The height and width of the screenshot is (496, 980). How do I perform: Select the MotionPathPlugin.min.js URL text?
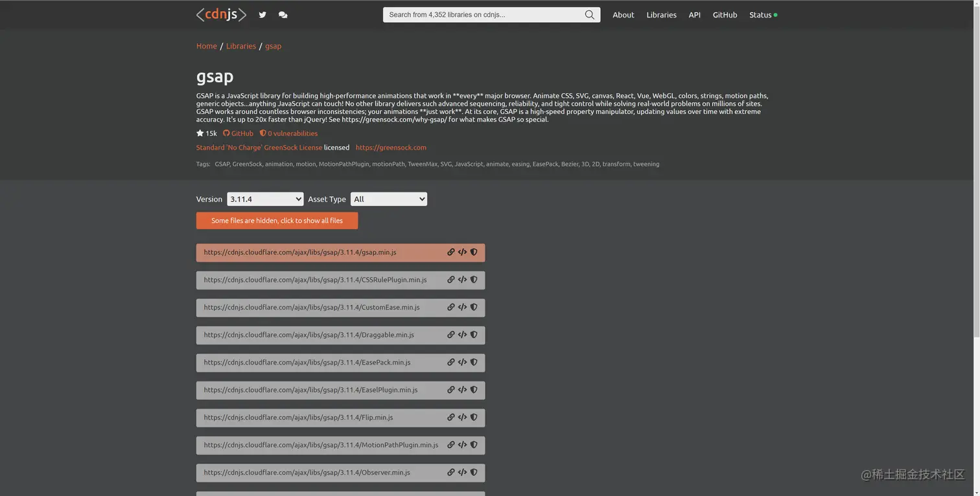tap(321, 445)
